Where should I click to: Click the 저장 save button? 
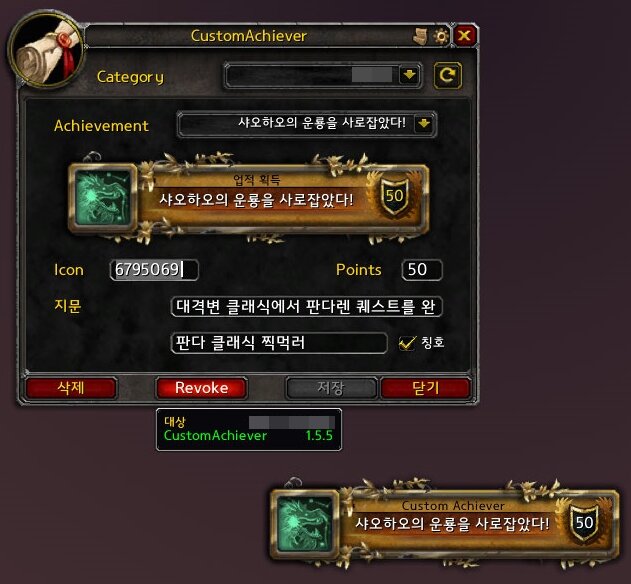coord(331,388)
